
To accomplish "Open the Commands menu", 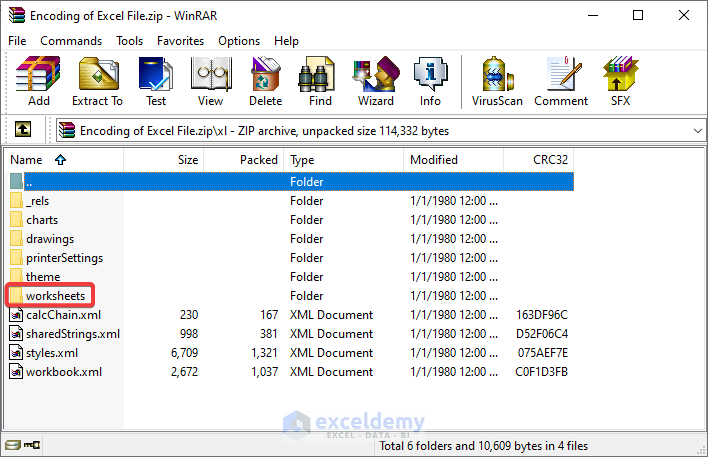I will (71, 41).
